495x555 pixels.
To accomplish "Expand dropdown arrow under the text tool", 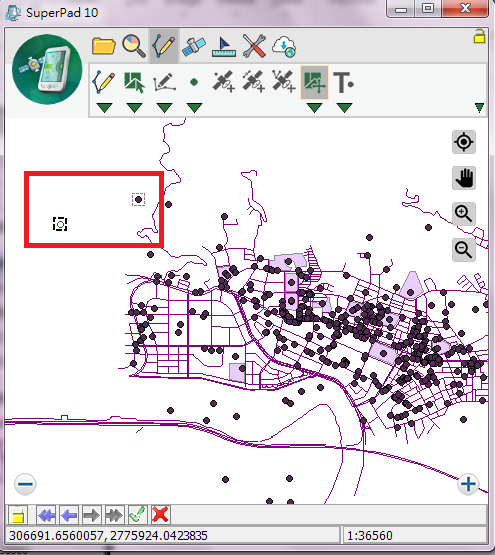I will 345,108.
